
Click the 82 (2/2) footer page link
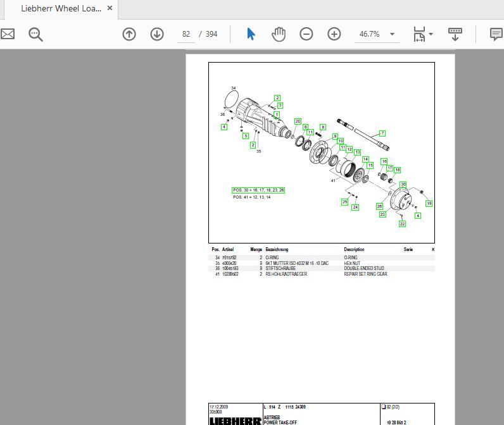tap(391, 407)
